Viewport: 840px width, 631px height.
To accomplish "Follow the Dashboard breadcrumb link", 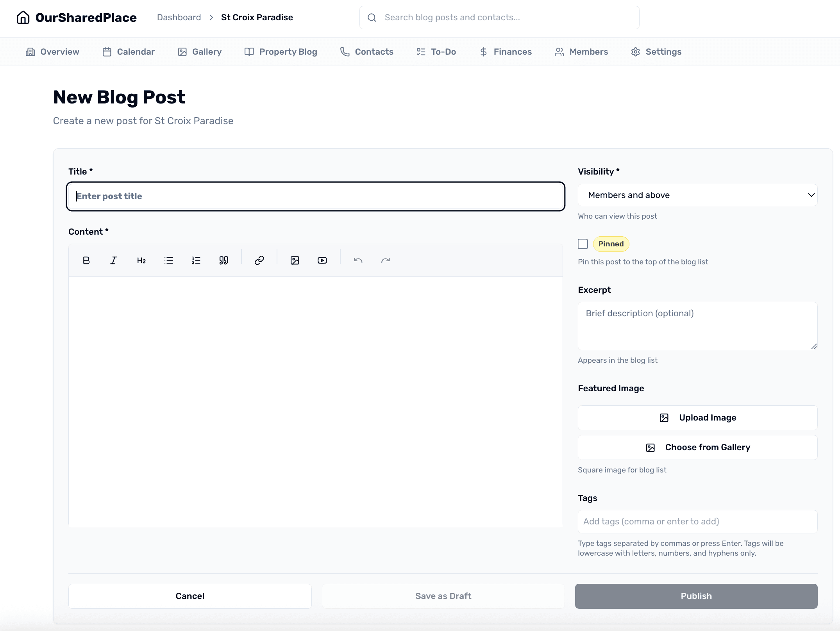I will [179, 17].
